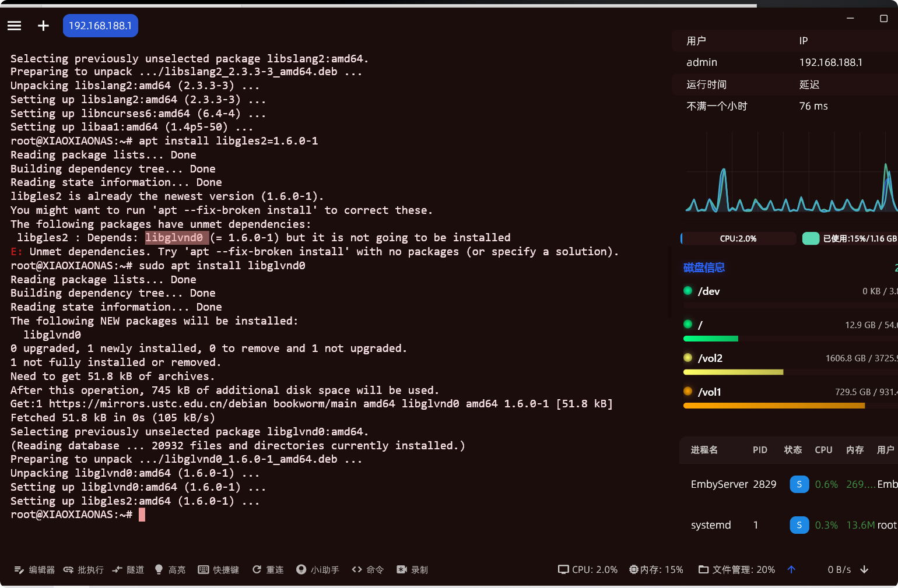Open the 批执行 batch execute tool
Viewport: 898px width, 588px height.
click(x=83, y=570)
